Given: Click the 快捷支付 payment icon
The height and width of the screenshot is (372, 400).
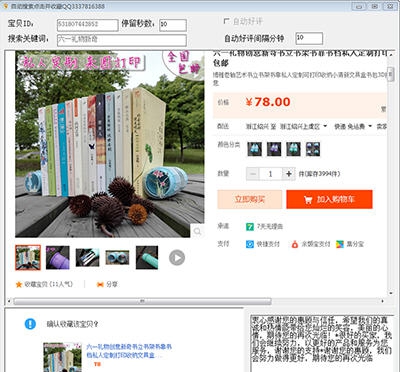Looking at the screenshot, I should click(250, 244).
